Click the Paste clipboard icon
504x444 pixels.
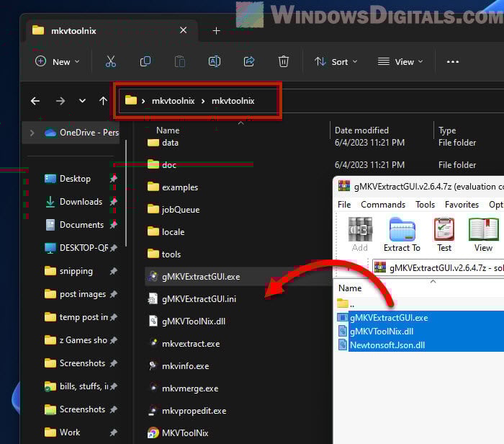180,61
